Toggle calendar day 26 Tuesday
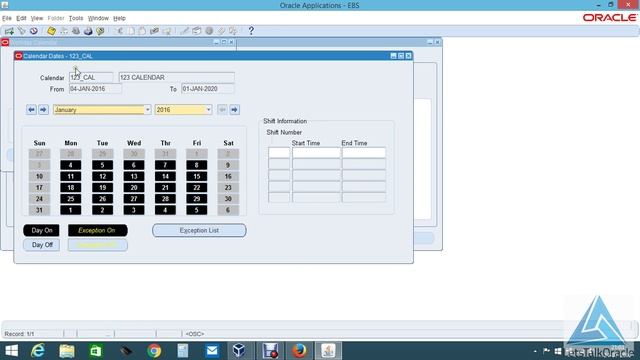This screenshot has width=640, height=360. [x=102, y=199]
